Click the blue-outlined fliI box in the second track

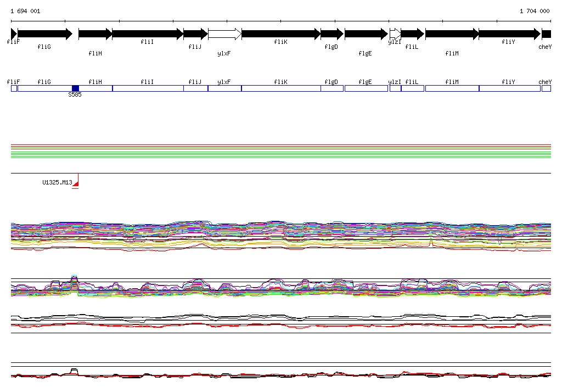tap(148, 88)
